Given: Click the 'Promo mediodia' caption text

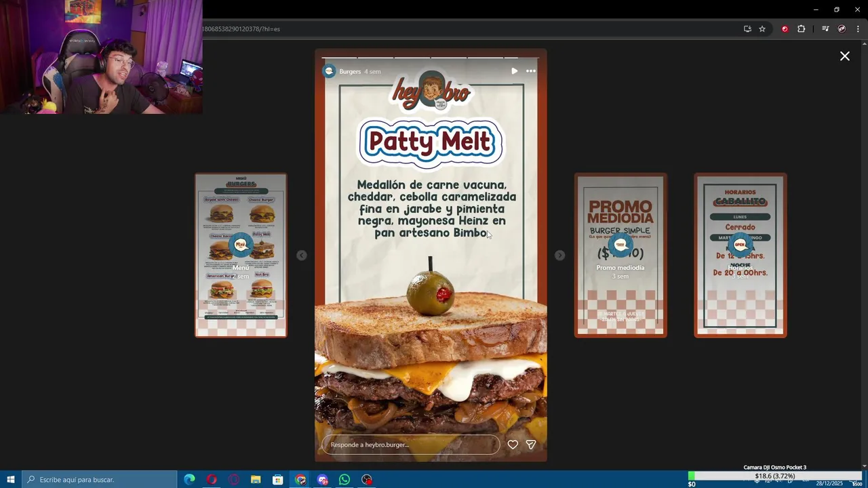Looking at the screenshot, I should [x=620, y=268].
